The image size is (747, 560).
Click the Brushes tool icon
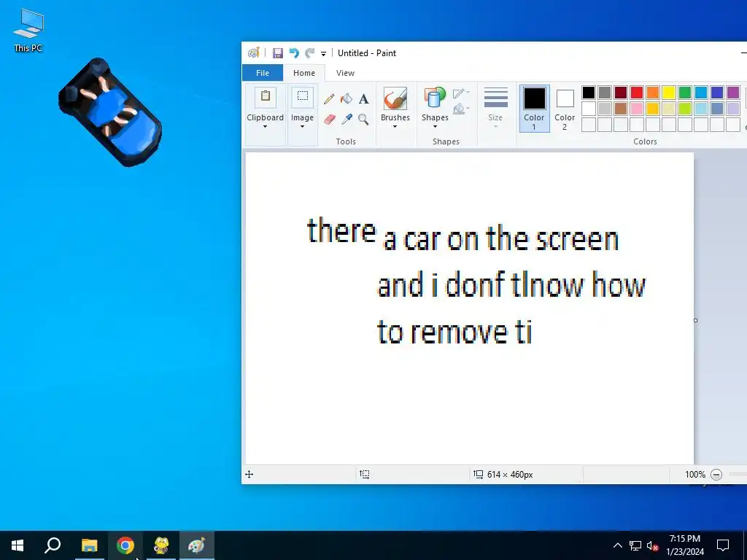tap(395, 99)
